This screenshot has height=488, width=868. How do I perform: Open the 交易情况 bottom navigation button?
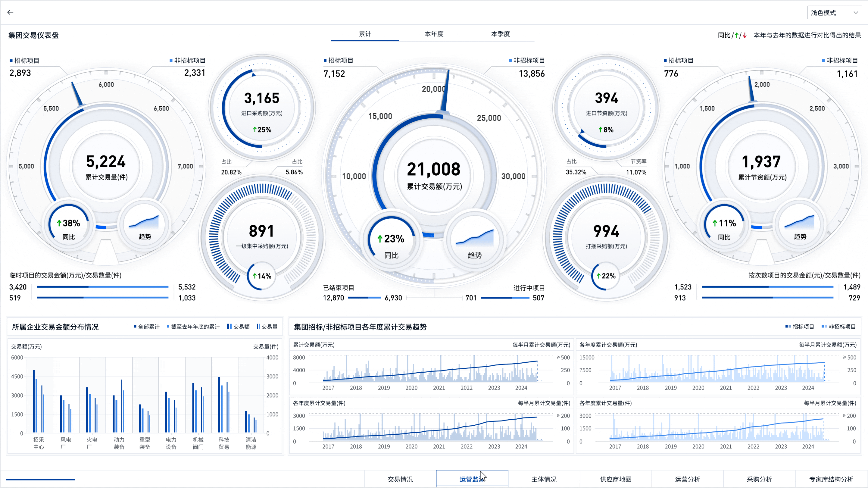click(400, 479)
